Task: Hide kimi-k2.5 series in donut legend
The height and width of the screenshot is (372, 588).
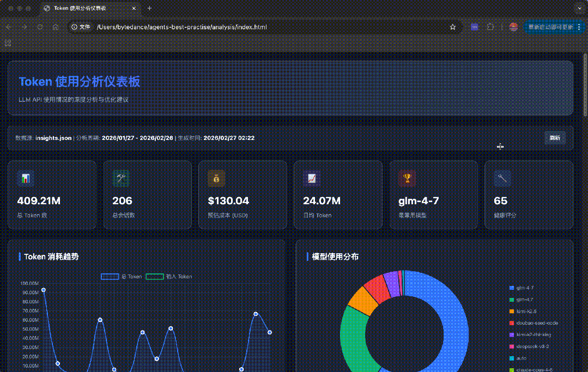Action: tap(526, 312)
